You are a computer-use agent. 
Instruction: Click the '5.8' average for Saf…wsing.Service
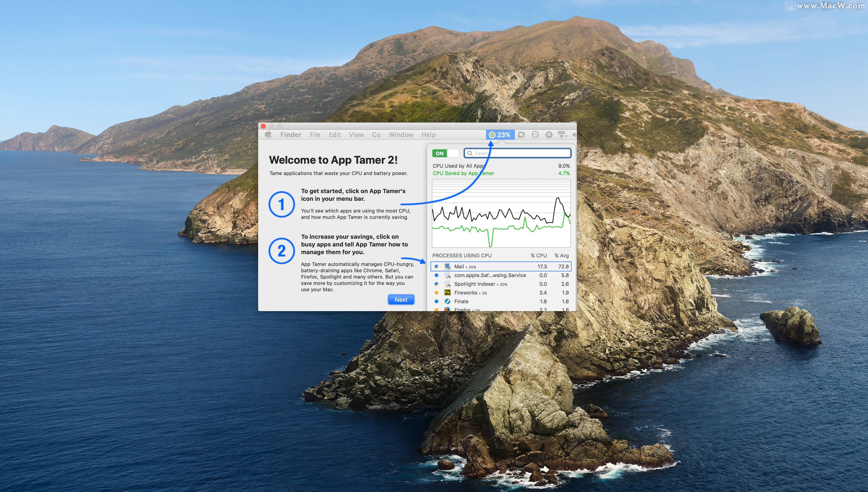[x=565, y=275]
